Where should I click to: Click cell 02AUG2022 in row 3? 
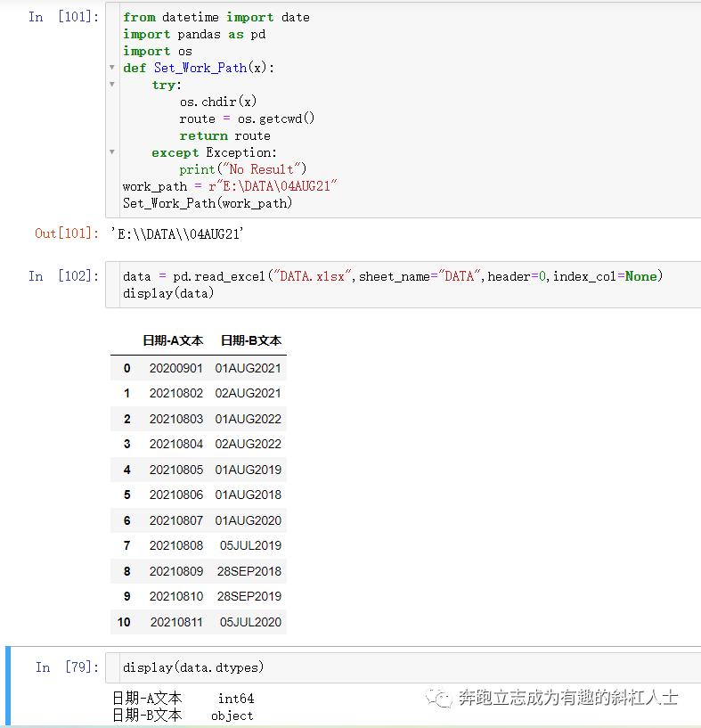(248, 444)
